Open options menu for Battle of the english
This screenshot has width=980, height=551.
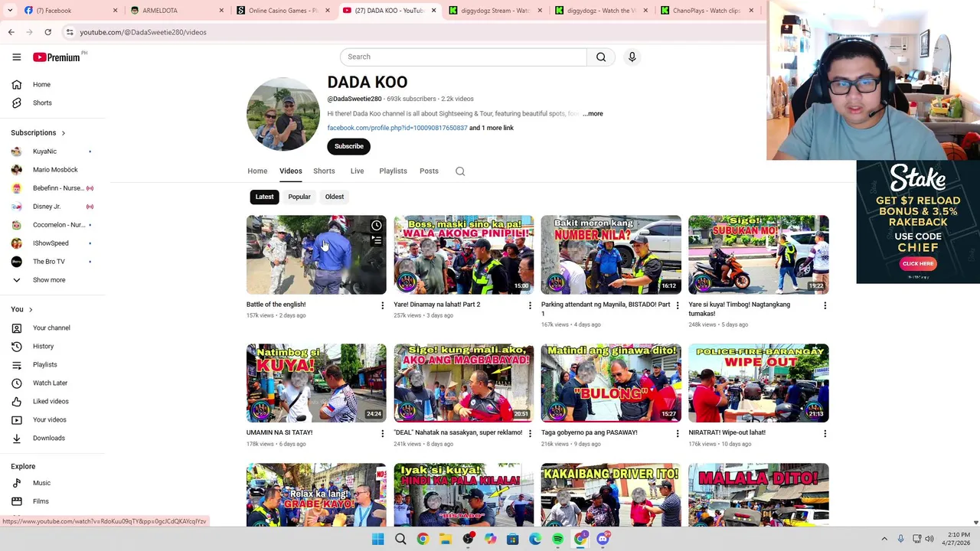point(382,305)
